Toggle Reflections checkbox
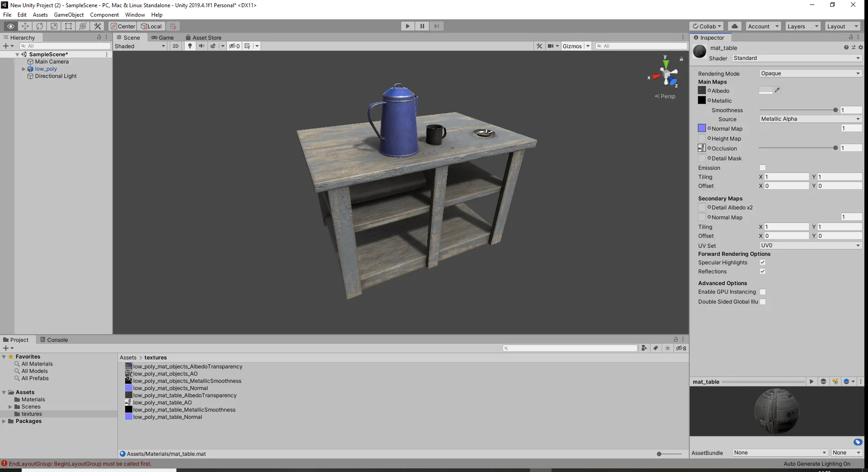The width and height of the screenshot is (868, 472). [763, 271]
